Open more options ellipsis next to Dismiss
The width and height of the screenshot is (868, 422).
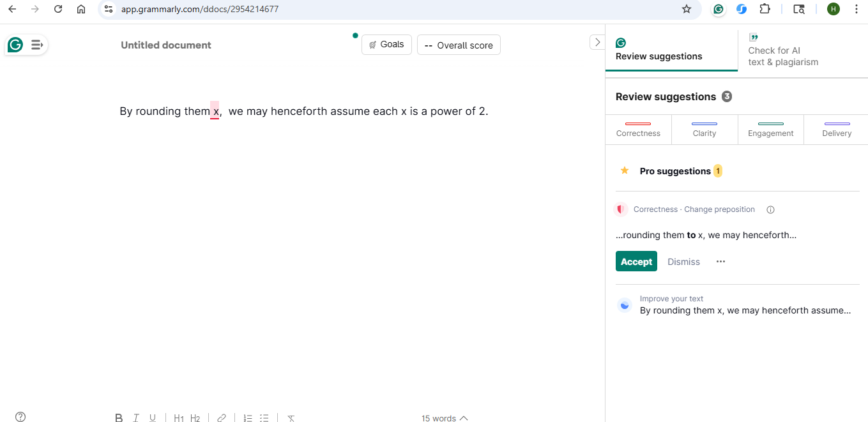point(720,262)
